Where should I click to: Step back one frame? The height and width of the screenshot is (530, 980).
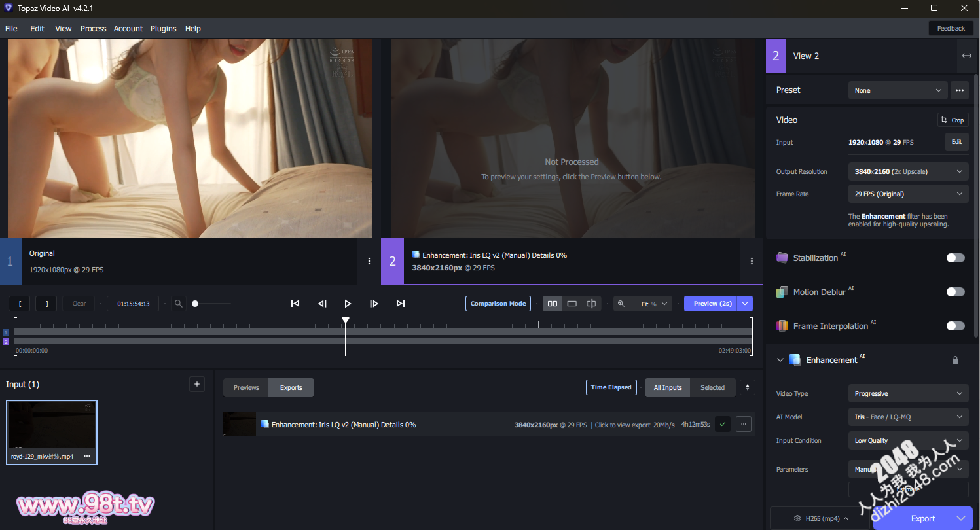[x=322, y=304]
